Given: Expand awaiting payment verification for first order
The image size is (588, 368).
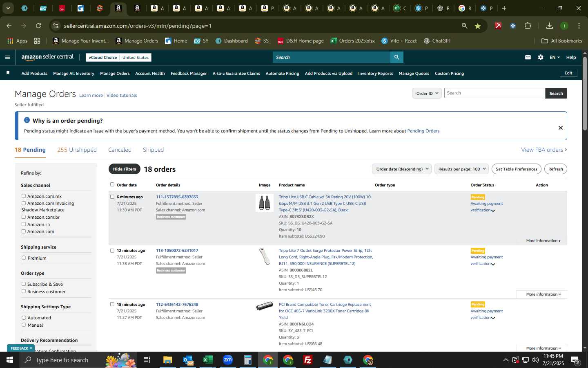Looking at the screenshot, I should (x=493, y=211).
